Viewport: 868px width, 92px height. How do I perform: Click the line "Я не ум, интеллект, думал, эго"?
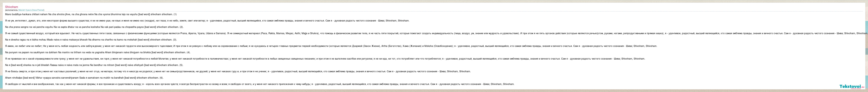coord(207,21)
